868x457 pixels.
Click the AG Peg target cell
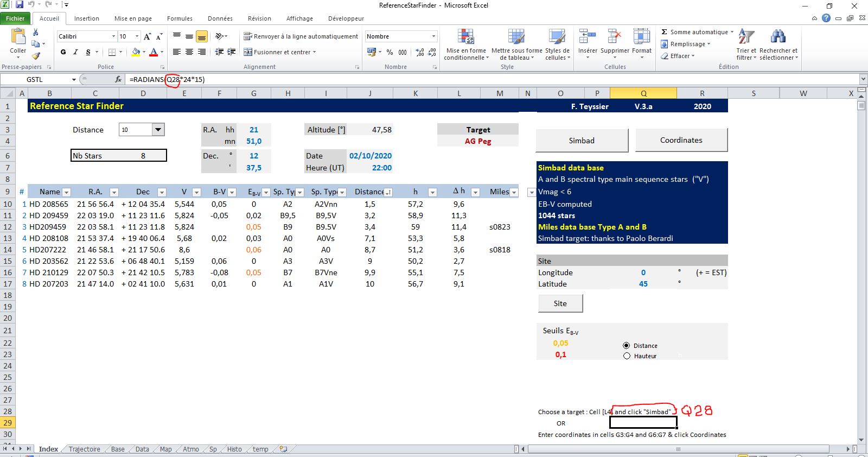(477, 141)
